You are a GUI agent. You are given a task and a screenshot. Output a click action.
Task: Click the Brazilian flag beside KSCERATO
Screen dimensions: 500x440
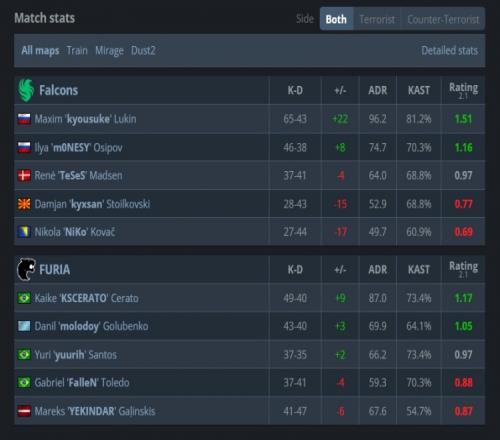(x=24, y=298)
